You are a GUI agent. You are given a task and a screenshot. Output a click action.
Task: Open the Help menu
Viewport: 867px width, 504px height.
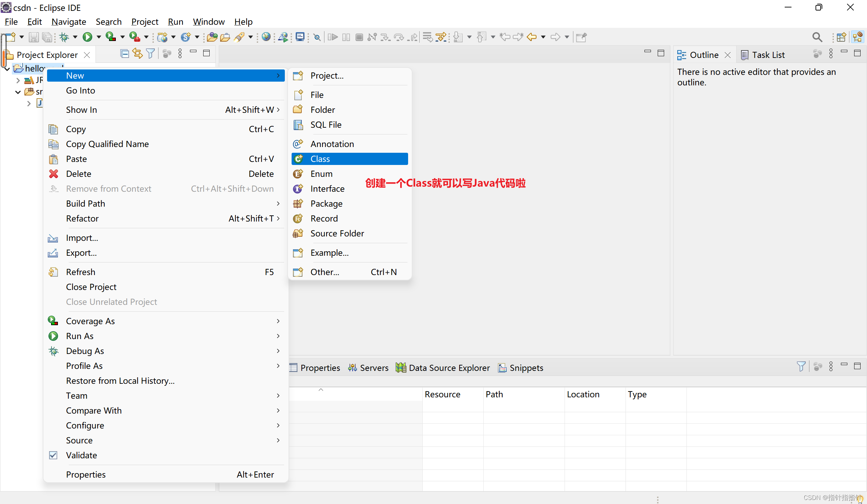(243, 22)
